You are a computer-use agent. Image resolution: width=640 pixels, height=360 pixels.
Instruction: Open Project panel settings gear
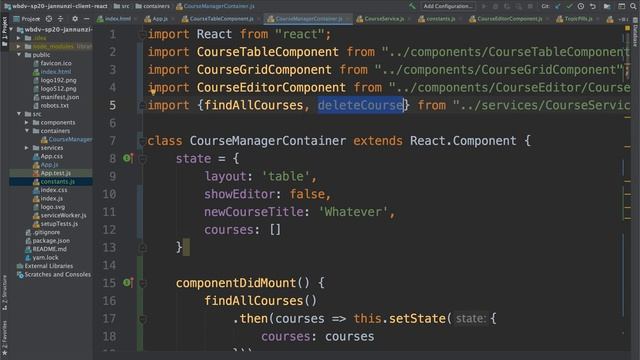coord(75,19)
